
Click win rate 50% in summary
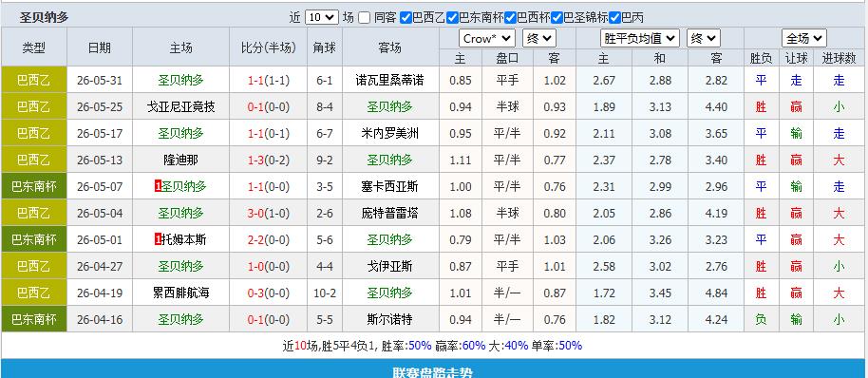point(420,346)
